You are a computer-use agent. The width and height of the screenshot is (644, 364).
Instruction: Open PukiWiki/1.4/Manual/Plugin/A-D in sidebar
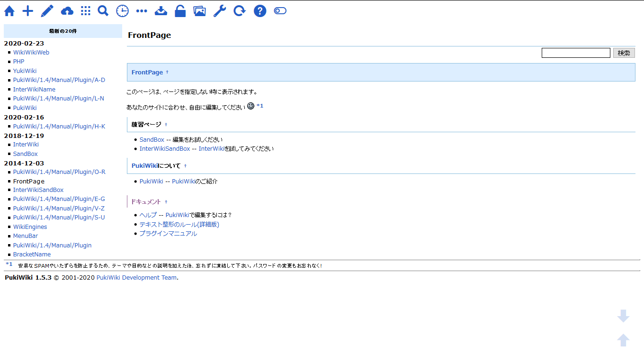pyautogui.click(x=59, y=80)
